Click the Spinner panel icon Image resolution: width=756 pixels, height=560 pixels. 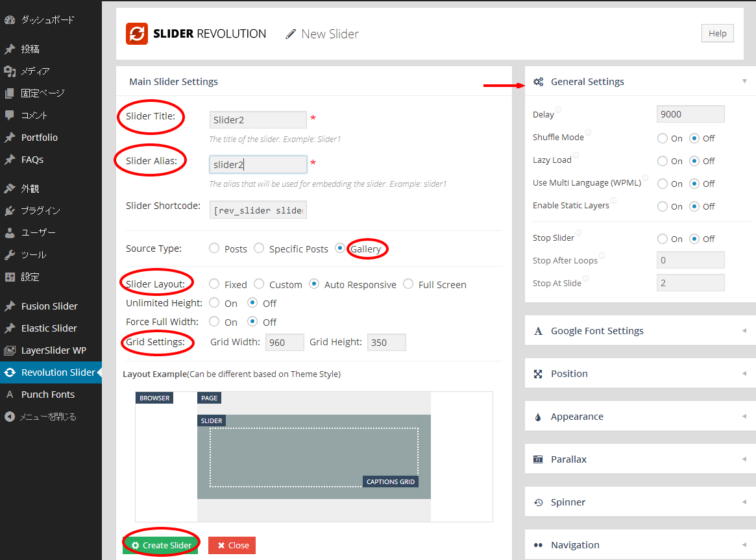[x=538, y=502]
